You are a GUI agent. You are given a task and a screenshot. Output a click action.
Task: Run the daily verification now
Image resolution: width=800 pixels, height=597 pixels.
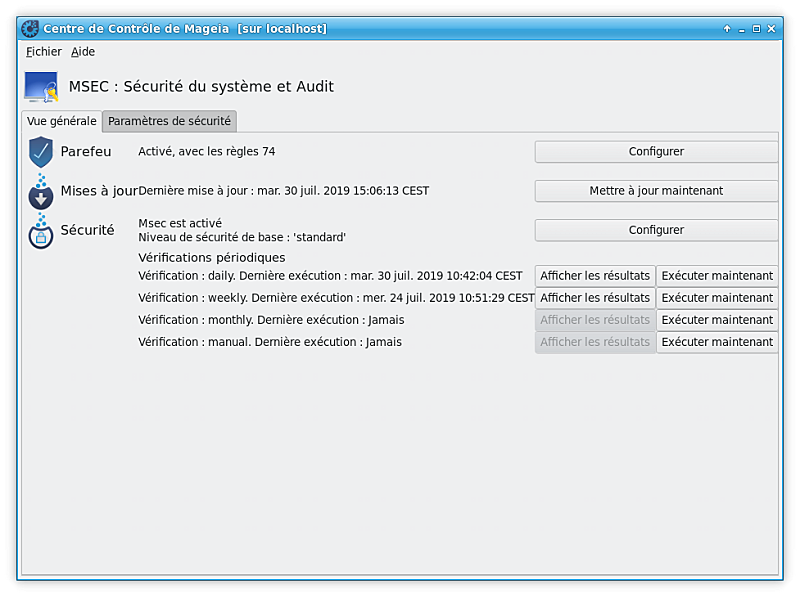click(x=717, y=276)
